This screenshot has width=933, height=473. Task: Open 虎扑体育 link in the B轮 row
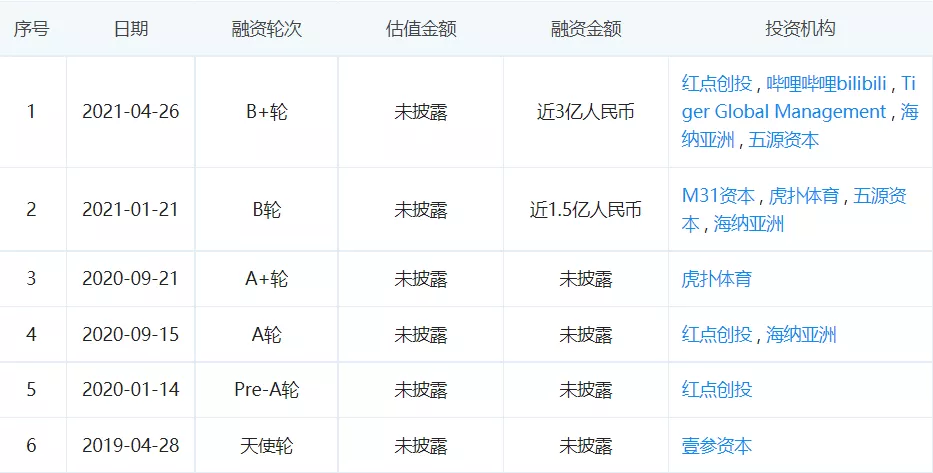coord(804,196)
